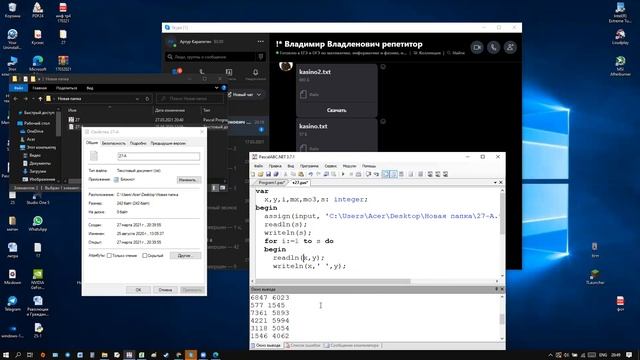The width and height of the screenshot is (640, 360).
Task: Click Explorer back navigation arrow
Action: [16, 99]
